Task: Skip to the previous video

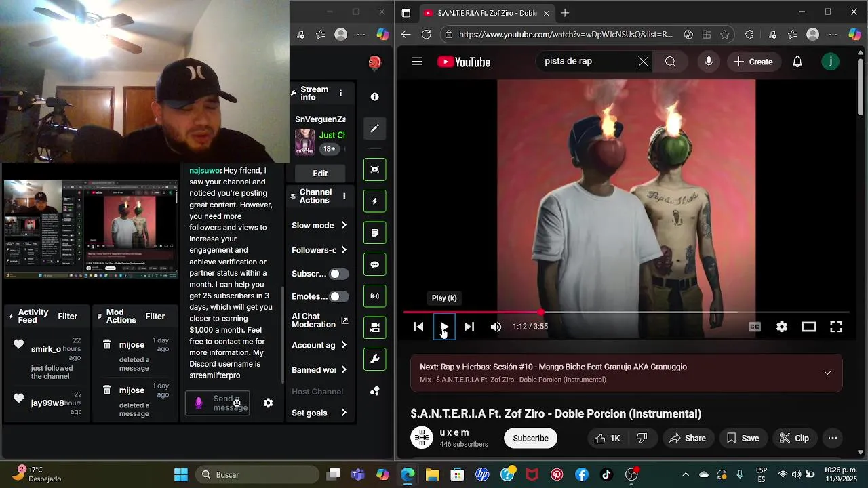Action: click(x=418, y=327)
